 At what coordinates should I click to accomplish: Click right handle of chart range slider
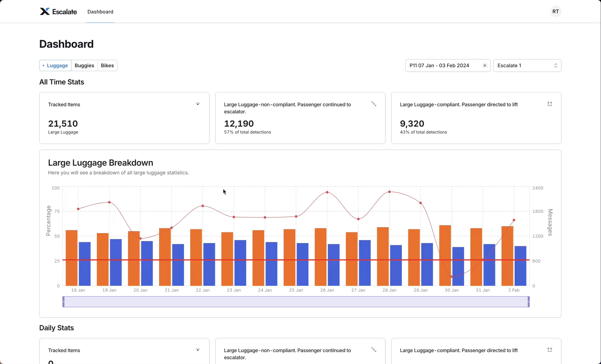(528, 302)
